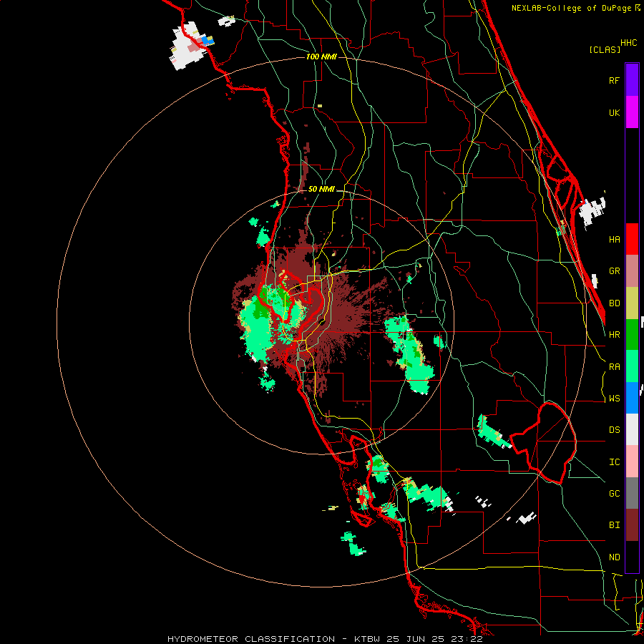The width and height of the screenshot is (644, 644).
Task: Click the HR dark green legend swatch
Action: 632,334
